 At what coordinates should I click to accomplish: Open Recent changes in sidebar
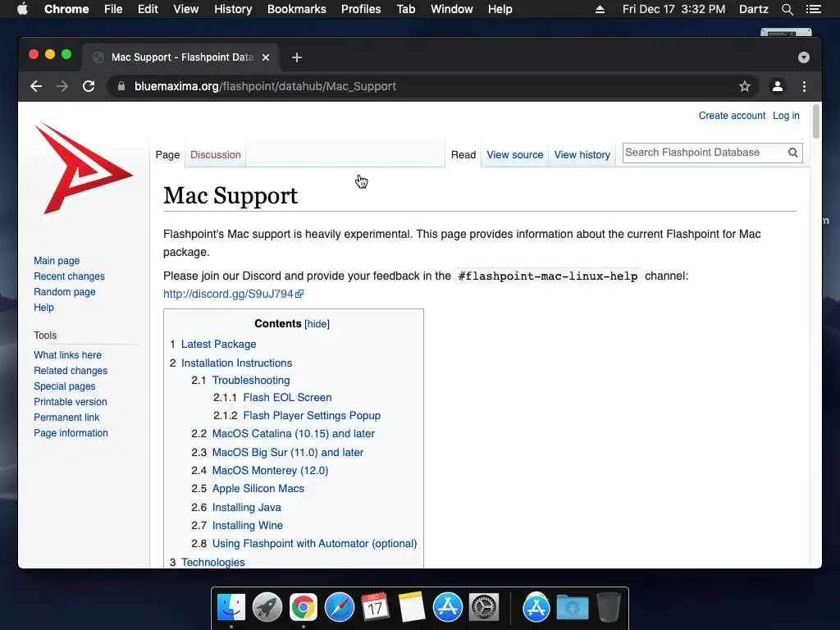point(69,276)
